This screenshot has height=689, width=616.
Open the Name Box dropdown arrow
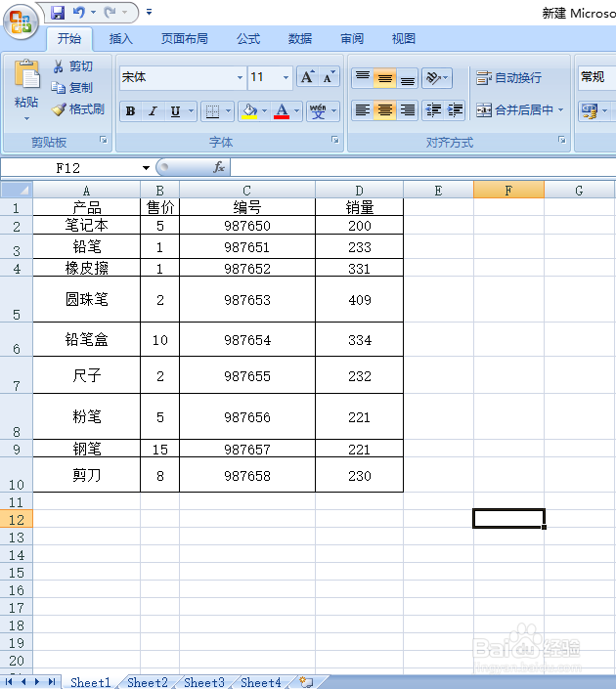pyautogui.click(x=146, y=168)
